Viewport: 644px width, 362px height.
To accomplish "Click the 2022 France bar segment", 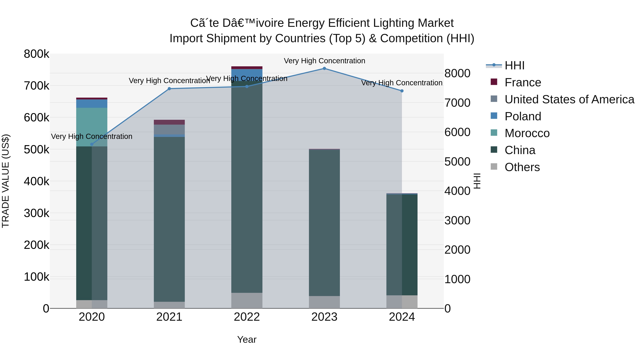I will pyautogui.click(x=247, y=68).
